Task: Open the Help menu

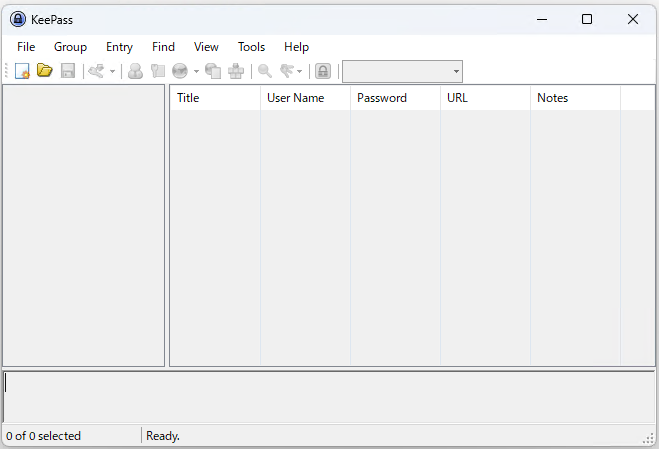Action: [x=296, y=47]
